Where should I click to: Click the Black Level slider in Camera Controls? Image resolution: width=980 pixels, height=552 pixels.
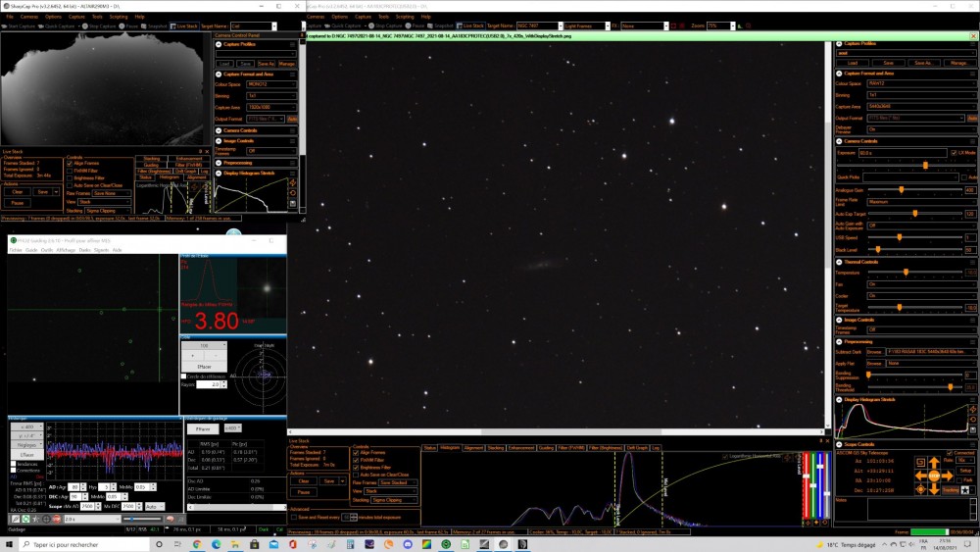914,249
